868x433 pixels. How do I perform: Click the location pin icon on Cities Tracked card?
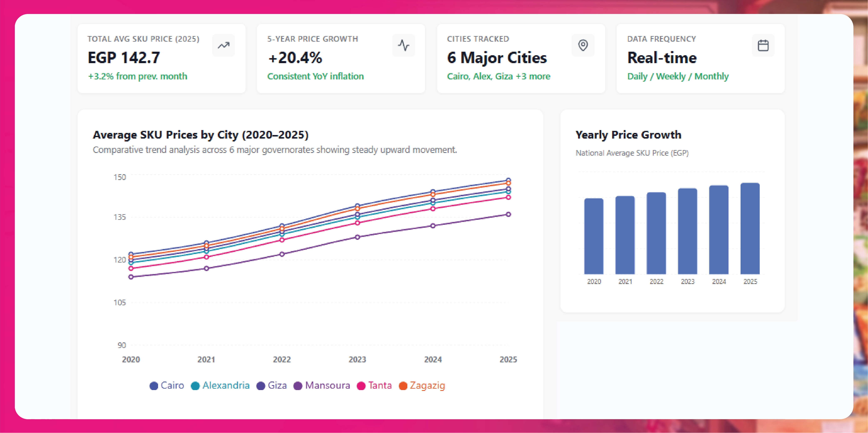point(583,45)
